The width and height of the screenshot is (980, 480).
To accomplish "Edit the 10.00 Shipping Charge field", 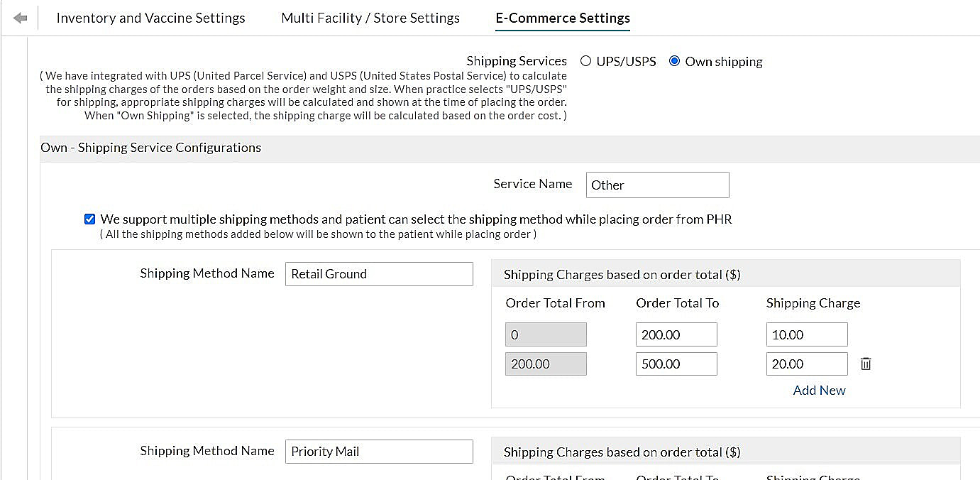I will 807,334.
